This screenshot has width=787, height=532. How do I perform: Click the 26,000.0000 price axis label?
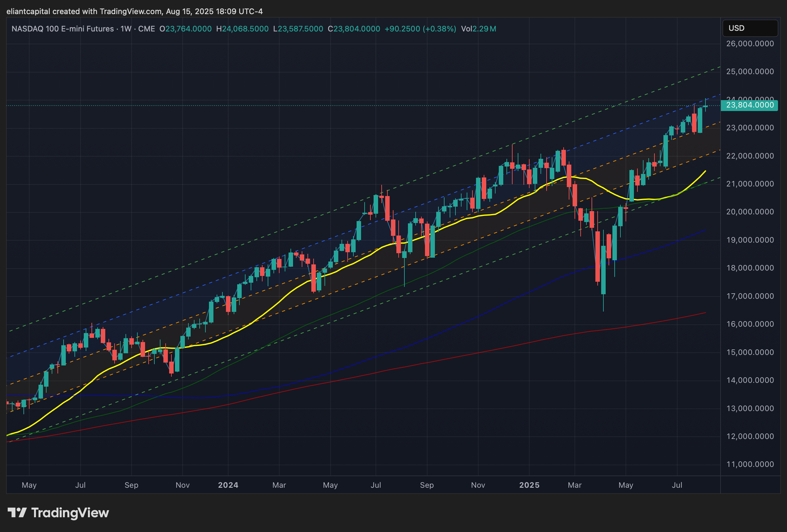(750, 44)
